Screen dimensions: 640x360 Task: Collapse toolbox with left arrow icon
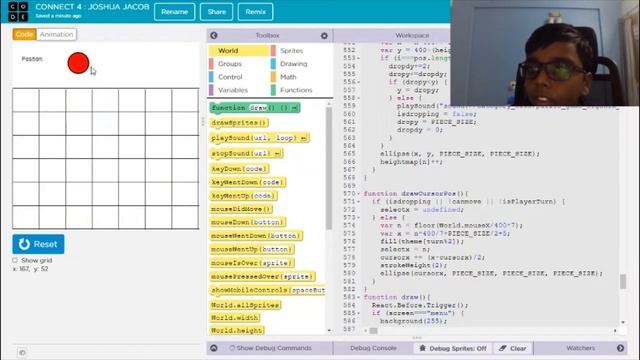[x=214, y=36]
